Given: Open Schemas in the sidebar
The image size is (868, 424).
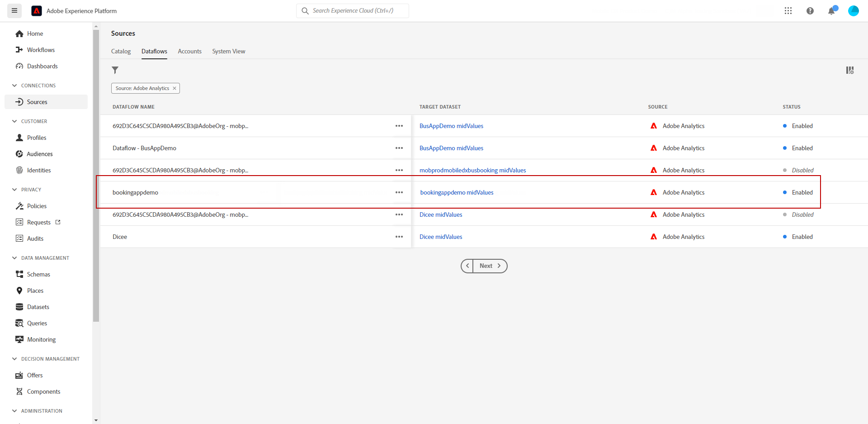Looking at the screenshot, I should (x=38, y=274).
